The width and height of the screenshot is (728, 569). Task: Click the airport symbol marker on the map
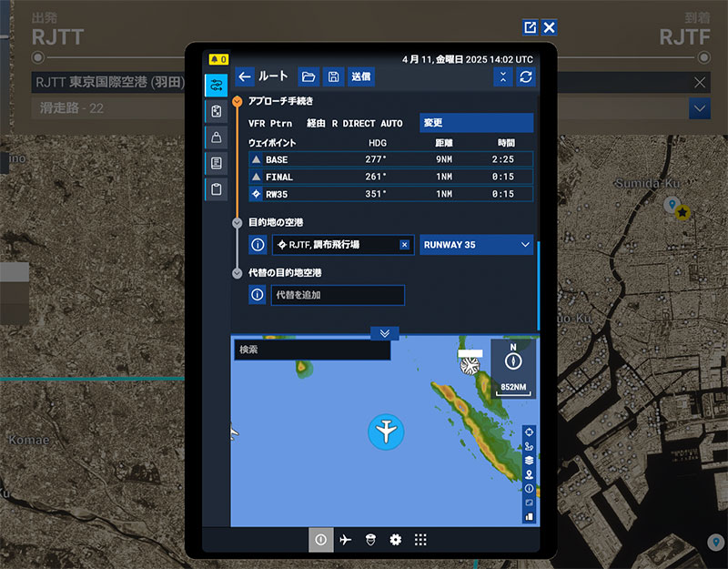pos(470,366)
